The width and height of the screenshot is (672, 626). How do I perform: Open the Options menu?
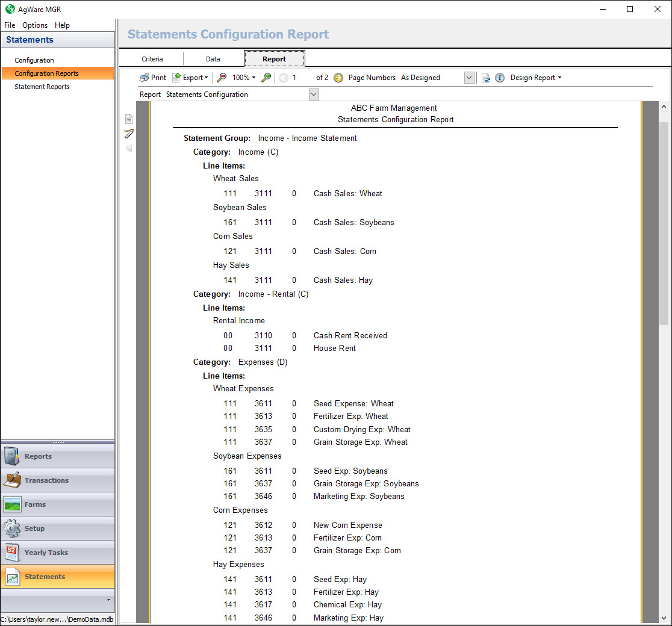[x=35, y=25]
